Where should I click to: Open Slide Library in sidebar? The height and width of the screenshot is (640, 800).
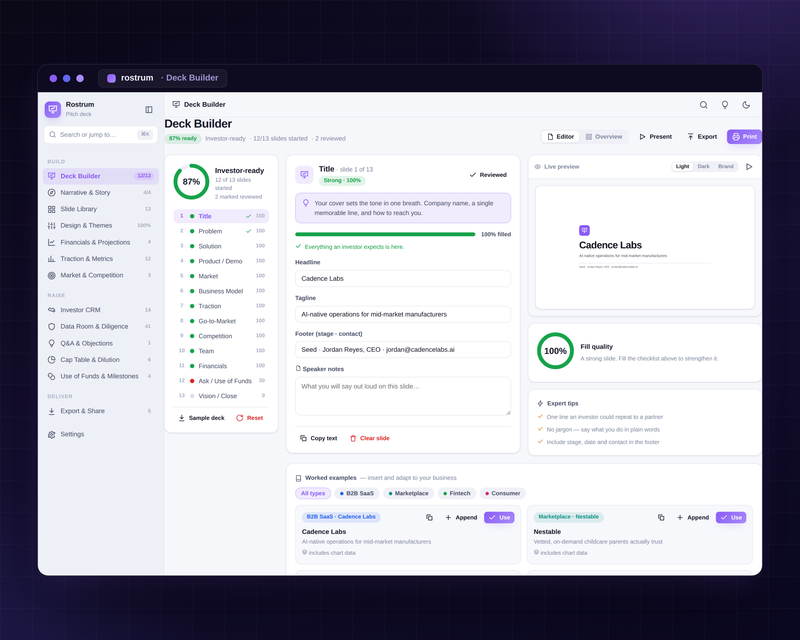101,209
